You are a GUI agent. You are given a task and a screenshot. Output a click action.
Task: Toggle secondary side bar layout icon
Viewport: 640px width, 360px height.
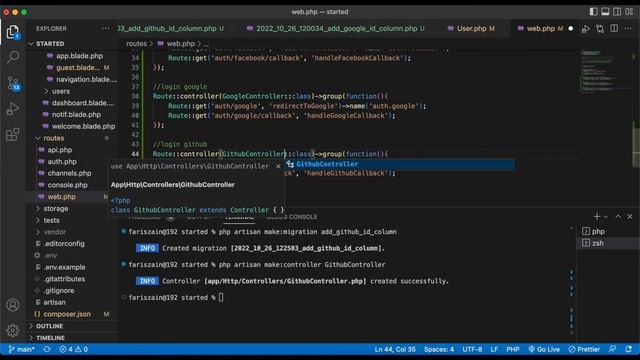617,12
